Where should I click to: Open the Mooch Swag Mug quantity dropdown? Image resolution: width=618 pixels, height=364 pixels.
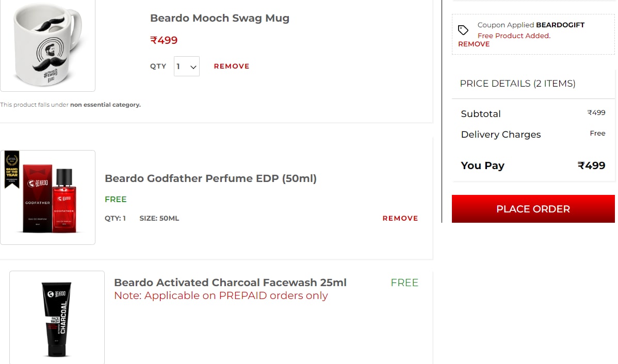pyautogui.click(x=186, y=66)
